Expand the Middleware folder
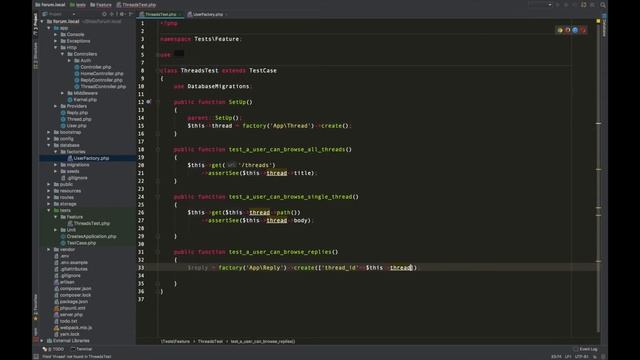Image resolution: width=640 pixels, height=360 pixels. coord(62,93)
